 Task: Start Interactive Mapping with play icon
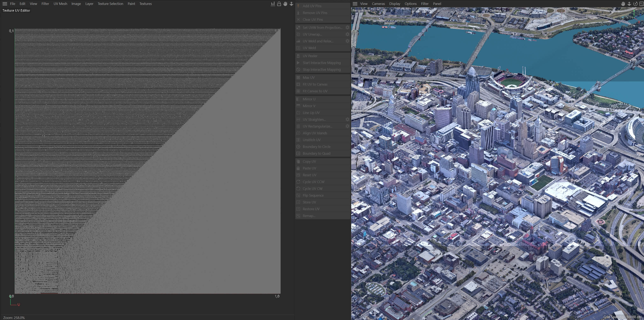(322, 63)
